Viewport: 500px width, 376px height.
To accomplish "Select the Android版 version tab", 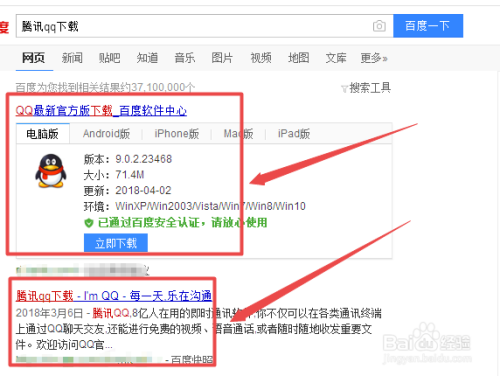I will coord(106,134).
